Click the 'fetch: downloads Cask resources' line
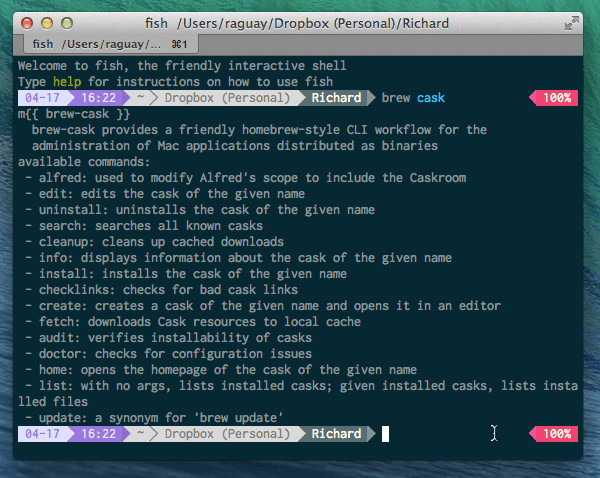 193,322
